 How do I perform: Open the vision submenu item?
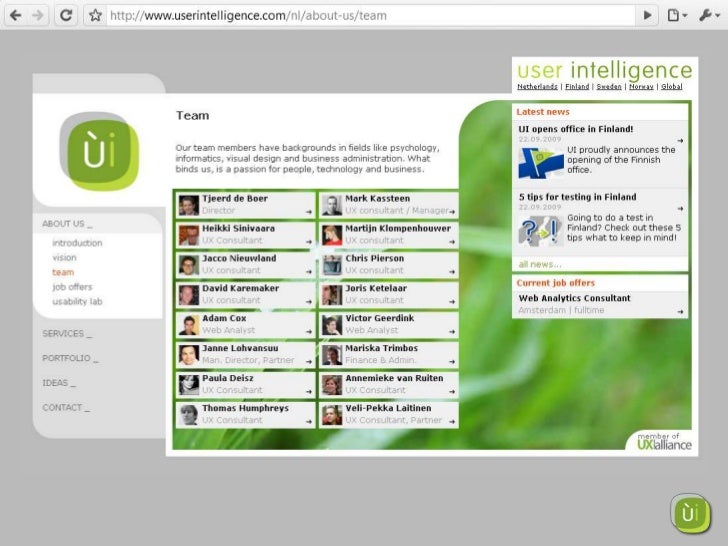tap(65, 258)
